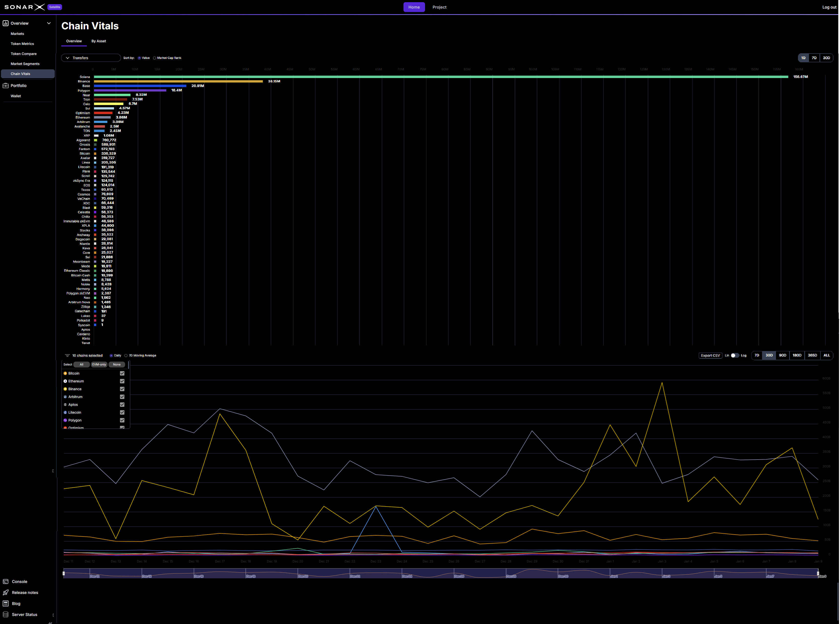The height and width of the screenshot is (624, 840).
Task: Switch to the Overview tab
Action: (x=74, y=41)
